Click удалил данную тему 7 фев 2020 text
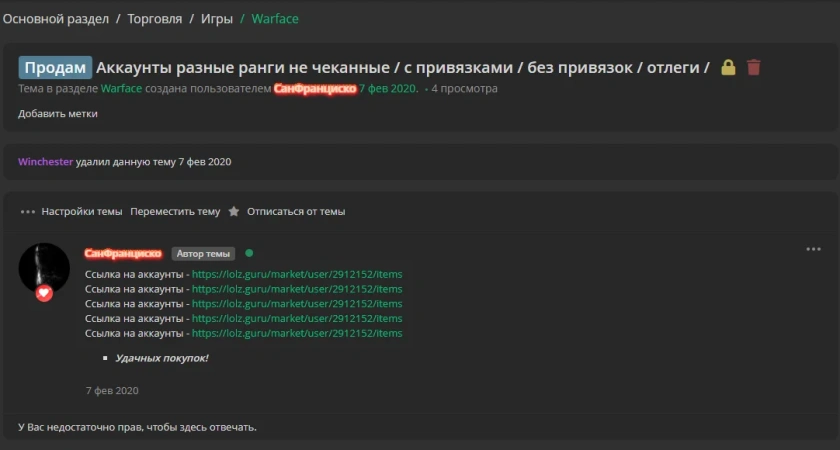Viewport: 840px width, 450px height. [153, 162]
